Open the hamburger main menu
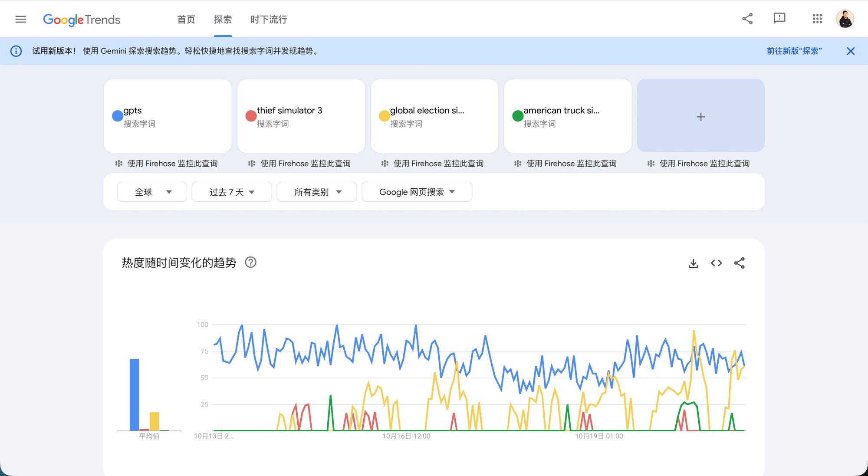This screenshot has height=476, width=868. [20, 19]
